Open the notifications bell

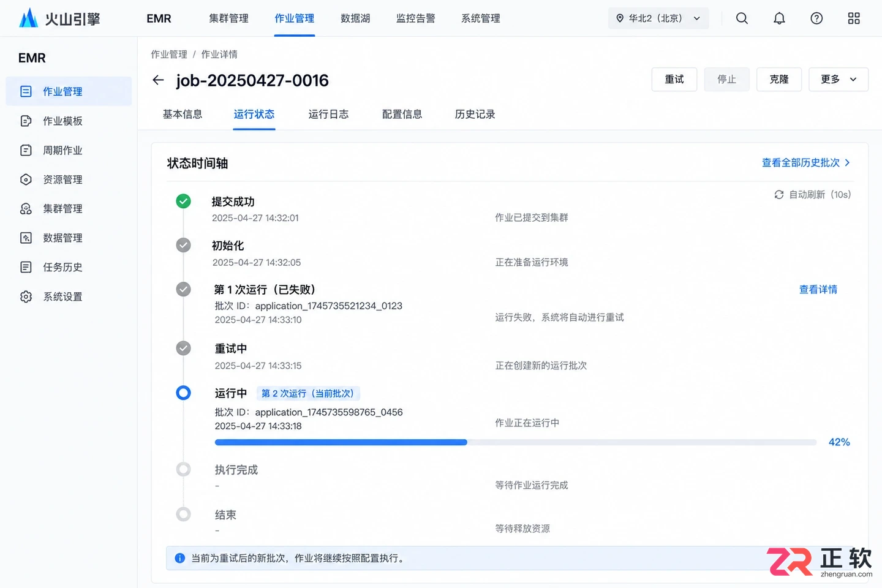pyautogui.click(x=779, y=18)
